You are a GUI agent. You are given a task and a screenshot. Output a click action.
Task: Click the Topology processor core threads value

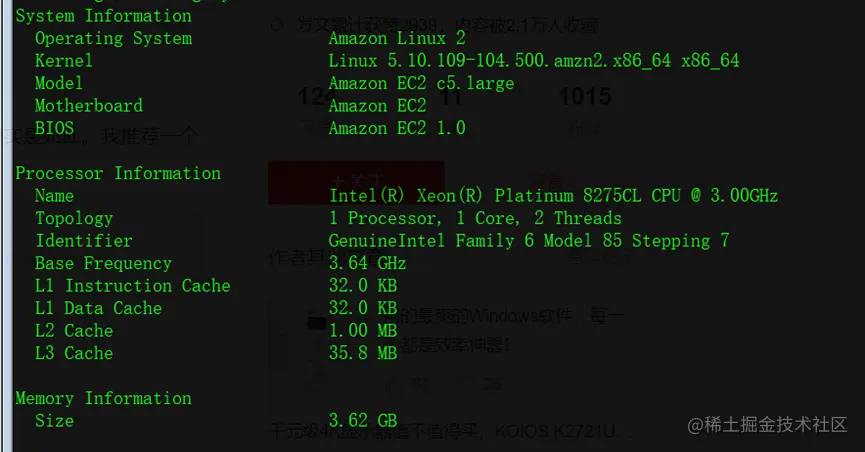point(475,218)
